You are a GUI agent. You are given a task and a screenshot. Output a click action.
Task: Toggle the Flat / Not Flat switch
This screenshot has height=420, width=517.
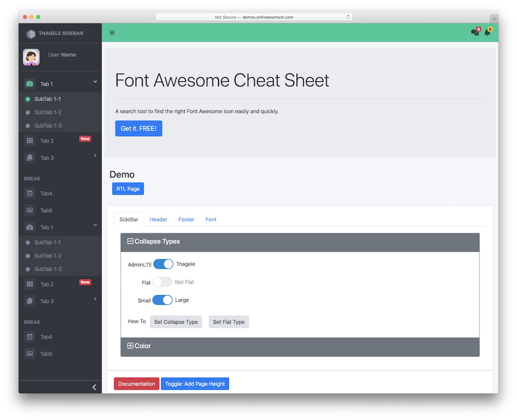coord(162,282)
